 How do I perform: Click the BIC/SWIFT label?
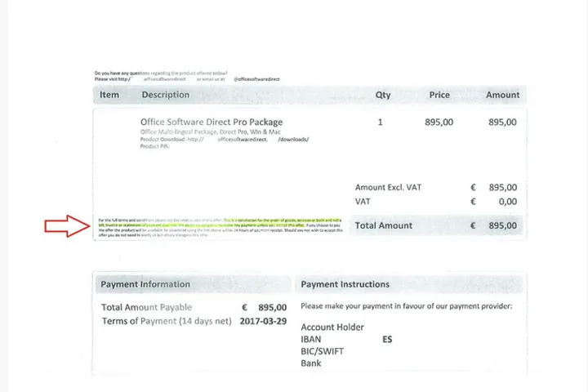pyautogui.click(x=323, y=351)
